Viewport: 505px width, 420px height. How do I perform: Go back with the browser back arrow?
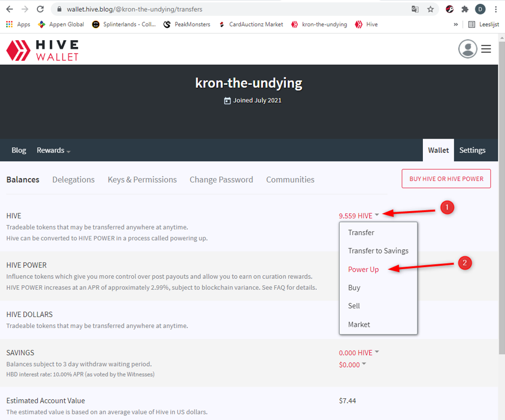9,9
